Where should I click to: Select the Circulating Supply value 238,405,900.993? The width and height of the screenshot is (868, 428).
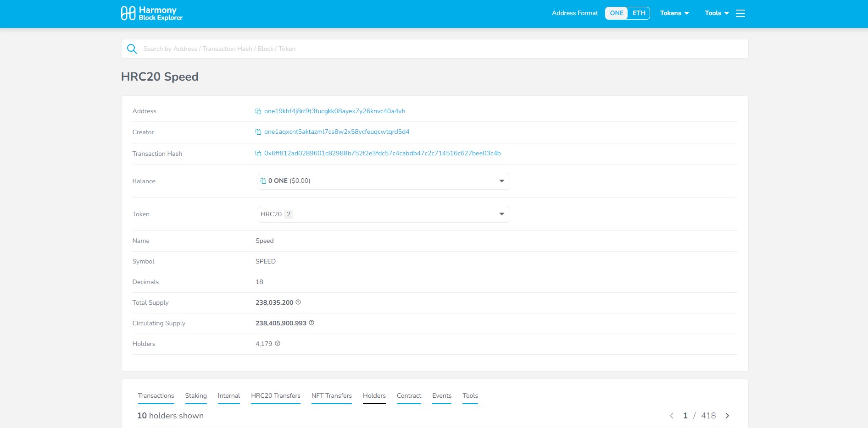281,323
